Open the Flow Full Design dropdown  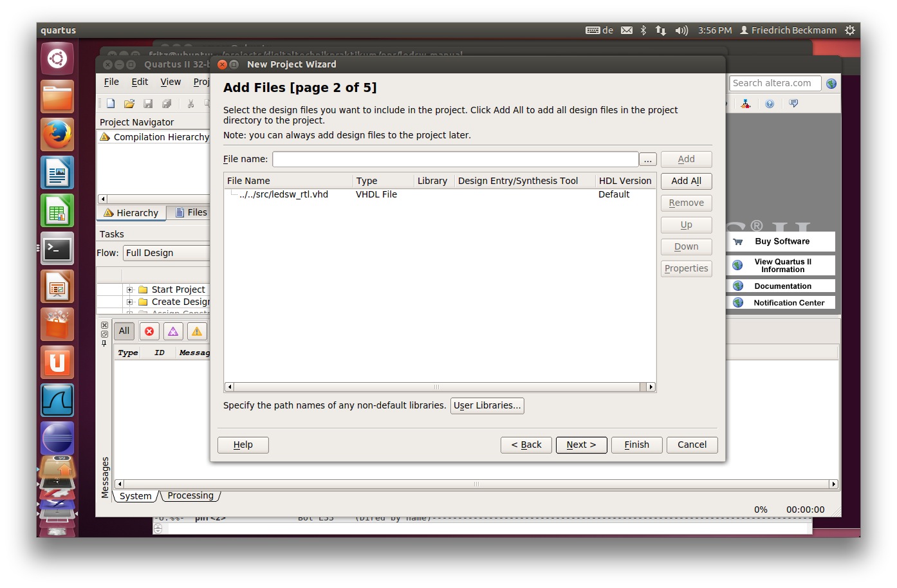coord(166,253)
